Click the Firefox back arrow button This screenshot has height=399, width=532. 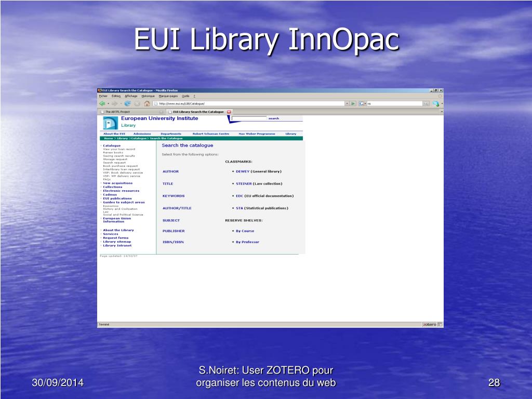click(102, 103)
